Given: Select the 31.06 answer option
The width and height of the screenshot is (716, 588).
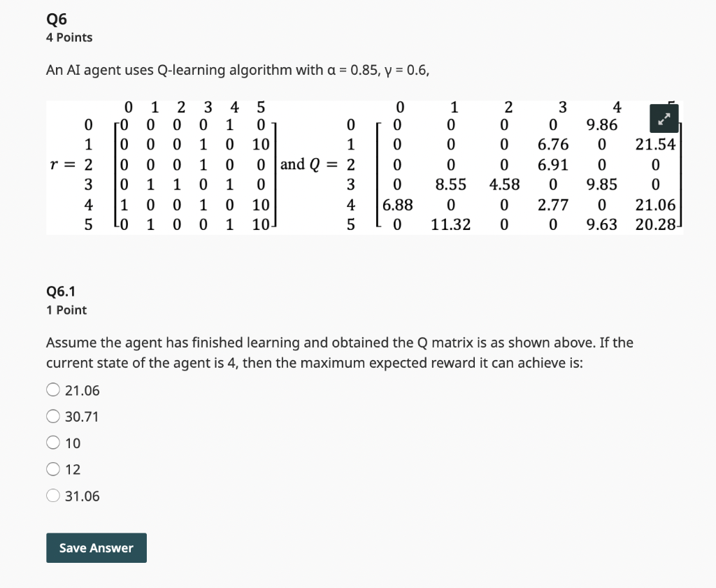Looking at the screenshot, I should click(x=52, y=496).
